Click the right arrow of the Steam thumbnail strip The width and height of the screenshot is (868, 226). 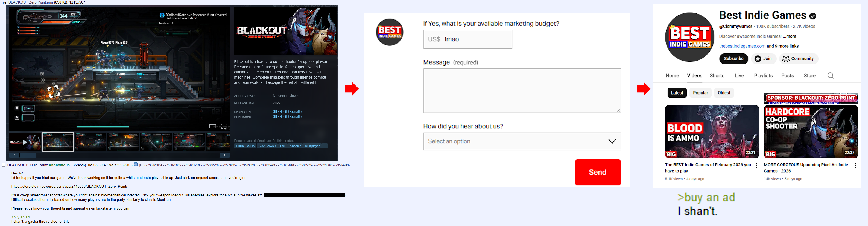point(225,155)
